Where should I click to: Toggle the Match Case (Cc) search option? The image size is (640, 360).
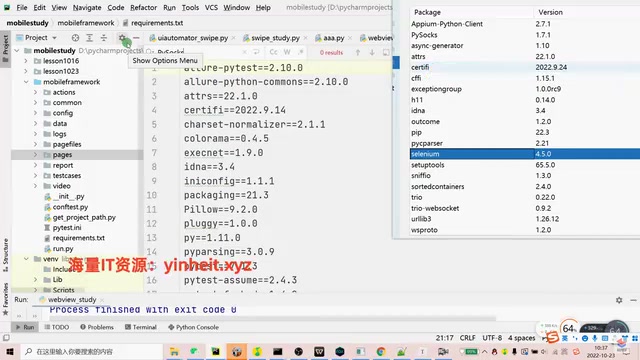273,52
